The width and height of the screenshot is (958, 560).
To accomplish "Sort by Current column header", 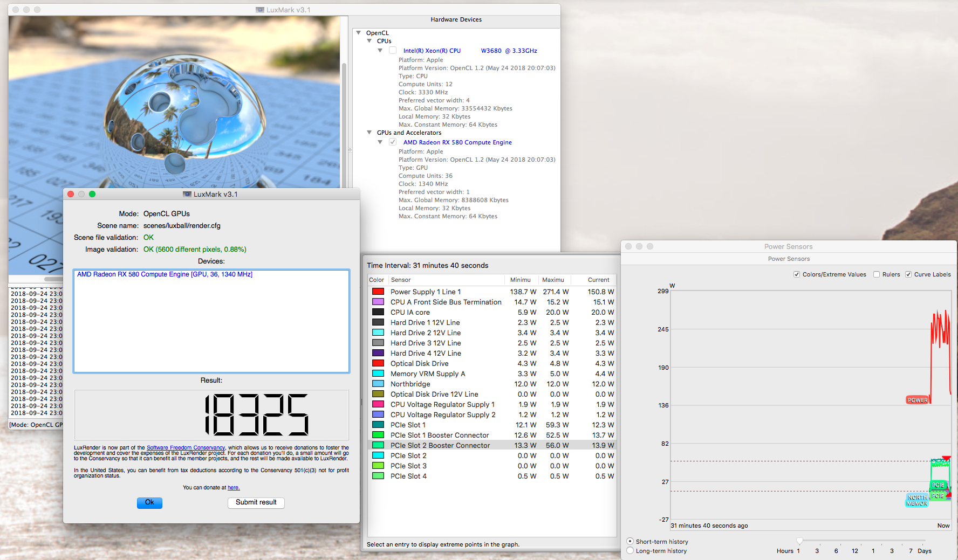I will point(594,280).
